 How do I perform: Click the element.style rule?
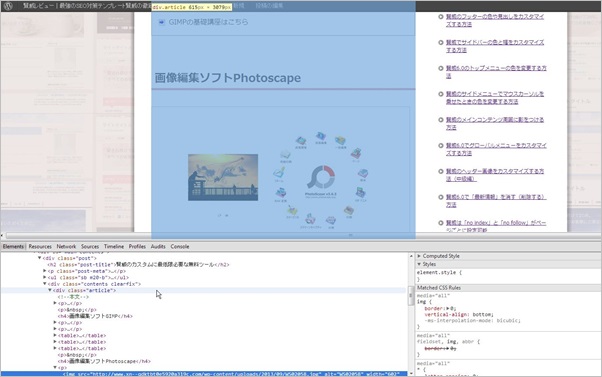[x=439, y=273]
